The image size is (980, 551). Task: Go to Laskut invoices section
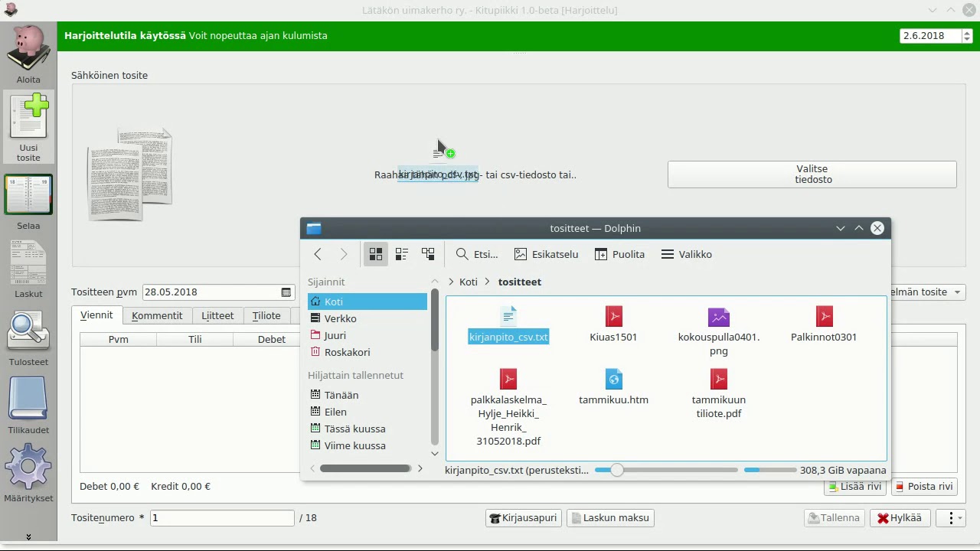point(28,269)
